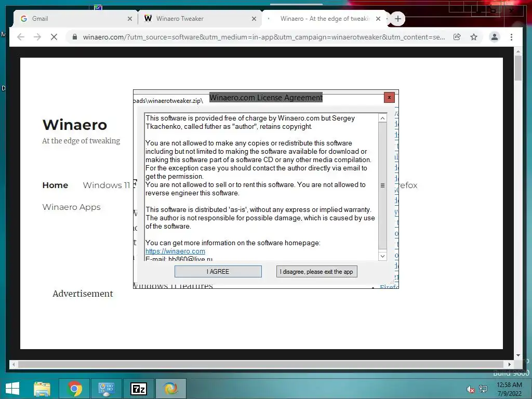This screenshot has width=532, height=399.
Task: Open the https://winaero.com link in license text
Action: (x=175, y=251)
